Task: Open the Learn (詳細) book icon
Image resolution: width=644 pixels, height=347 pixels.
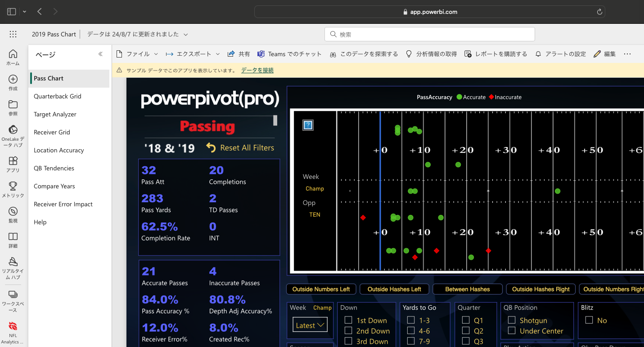Action: coord(13,236)
